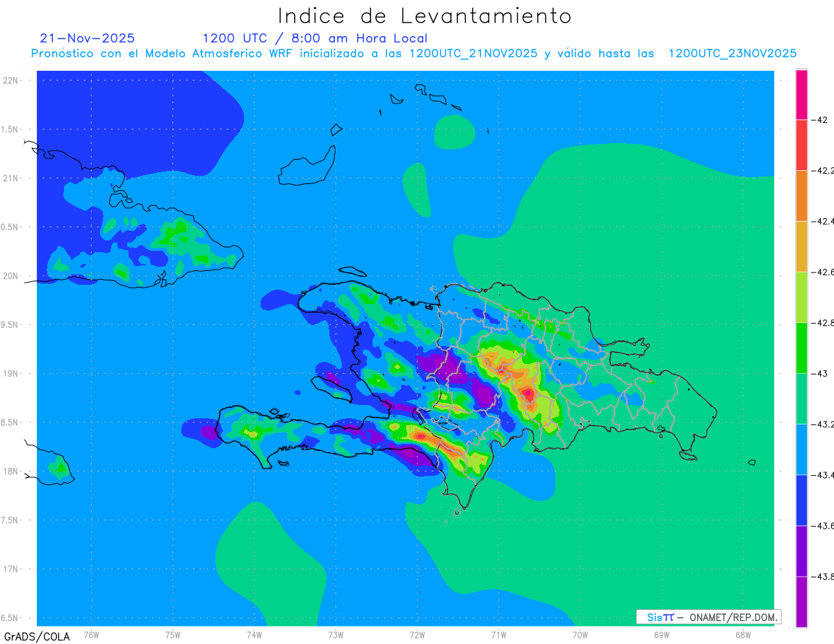Image resolution: width=834 pixels, height=644 pixels.
Task: Click the "1200UTC_21NOV2025" initialization time
Action: [x=473, y=53]
